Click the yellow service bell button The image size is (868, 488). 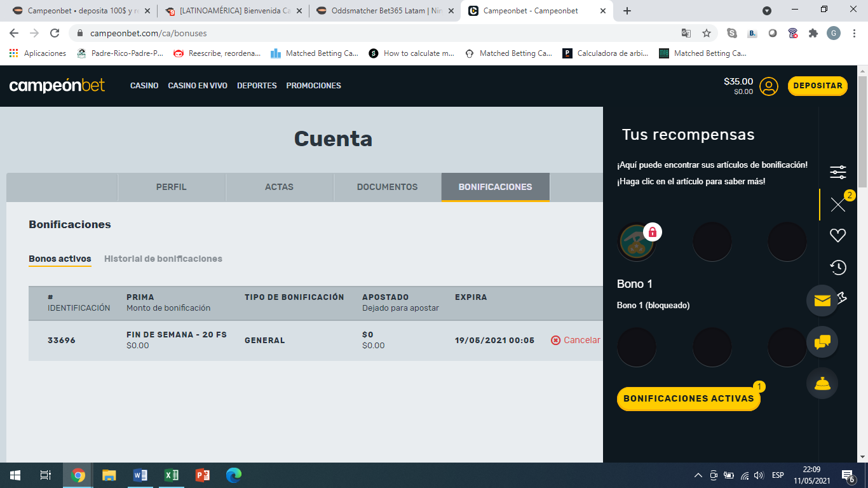[x=822, y=383]
